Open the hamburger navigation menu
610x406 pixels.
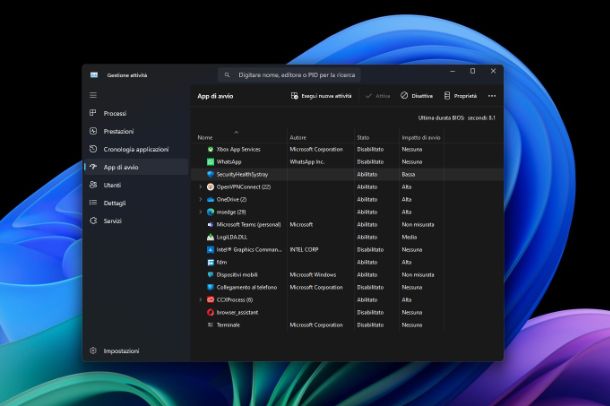(x=93, y=95)
